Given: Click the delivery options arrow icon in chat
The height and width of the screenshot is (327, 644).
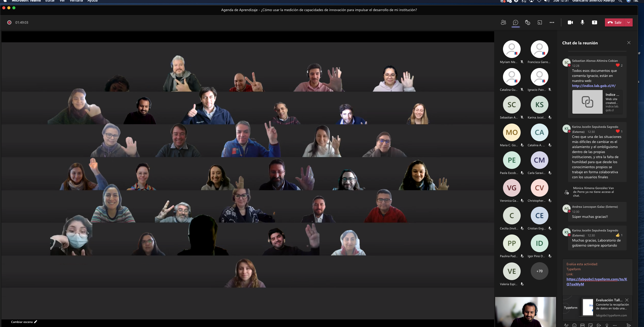Looking at the screenshot, I should (x=599, y=325).
